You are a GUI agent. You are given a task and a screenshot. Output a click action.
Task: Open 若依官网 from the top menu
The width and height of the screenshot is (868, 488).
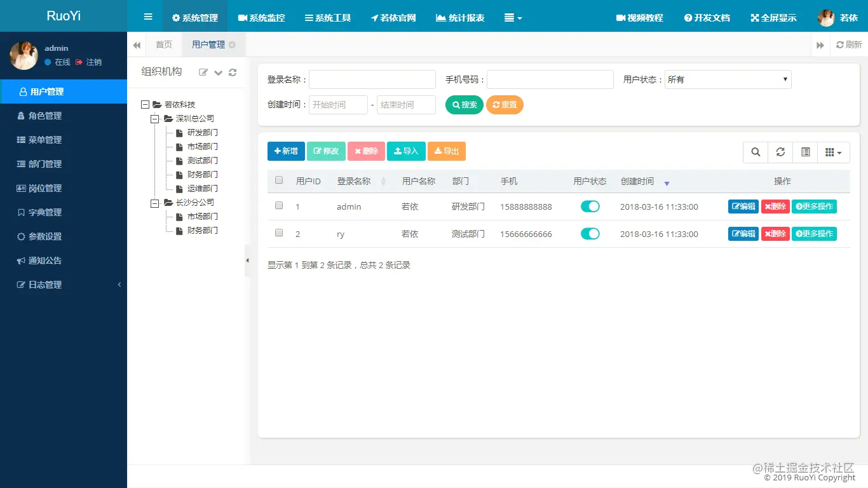[x=393, y=18]
